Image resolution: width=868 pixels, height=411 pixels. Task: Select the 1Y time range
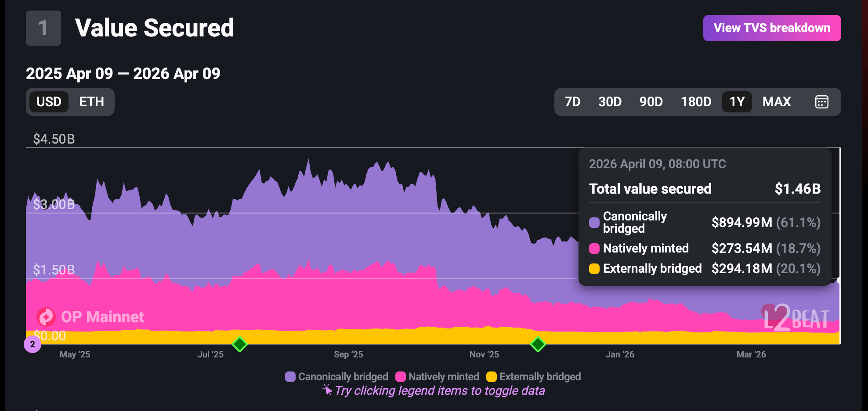tap(737, 102)
